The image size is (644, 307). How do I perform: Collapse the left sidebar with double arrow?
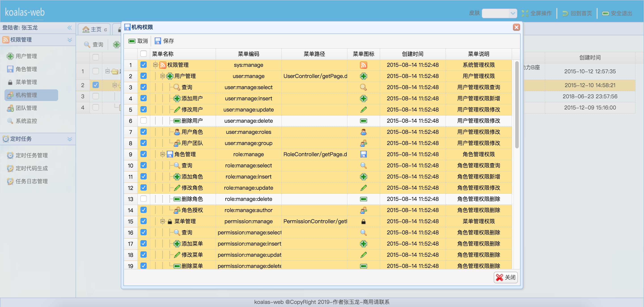pos(70,28)
